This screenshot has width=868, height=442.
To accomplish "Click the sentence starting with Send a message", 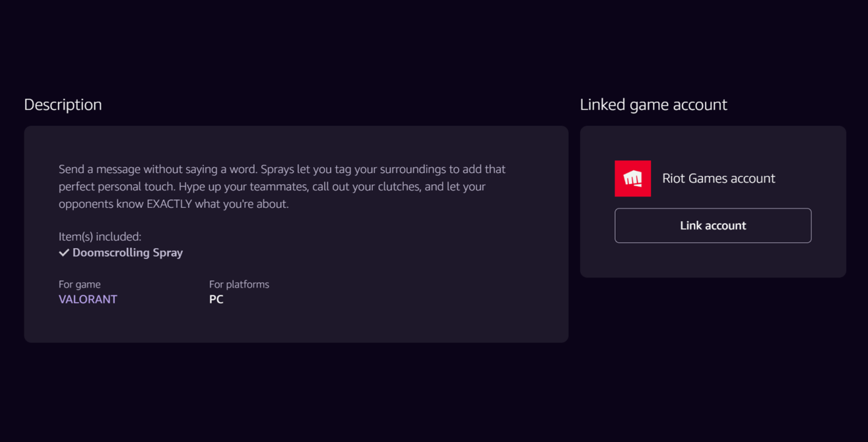I will click(158, 169).
